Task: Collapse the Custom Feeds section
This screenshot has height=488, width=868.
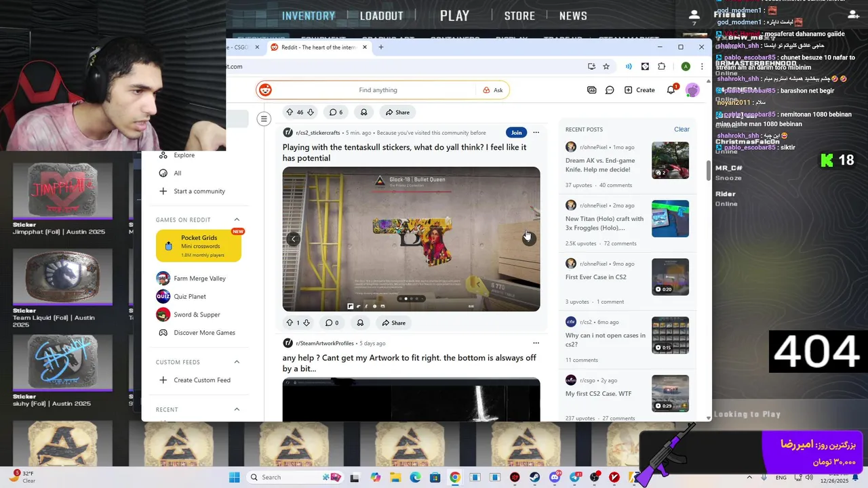Action: tap(237, 362)
